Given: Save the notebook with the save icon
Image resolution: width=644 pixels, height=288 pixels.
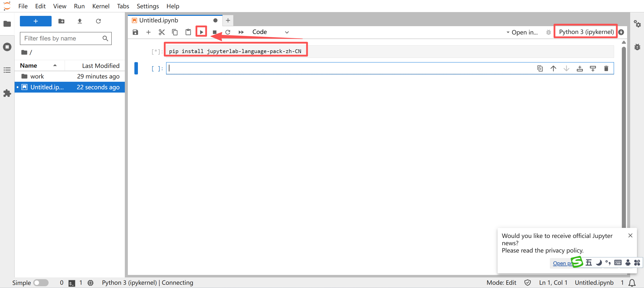Looking at the screenshot, I should point(135,32).
